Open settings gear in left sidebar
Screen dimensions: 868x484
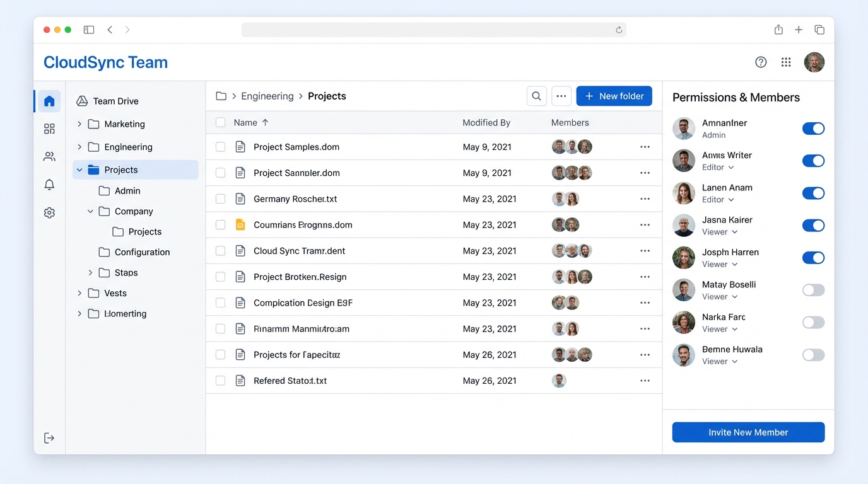click(x=49, y=213)
